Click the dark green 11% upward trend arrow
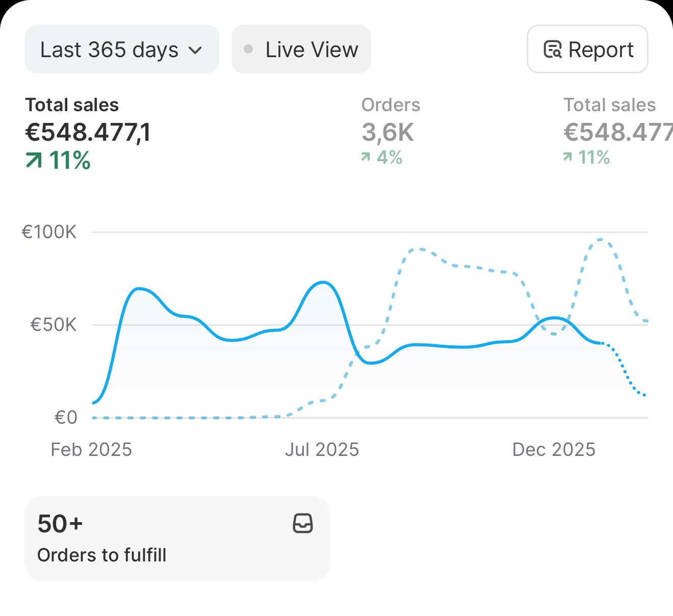The image size is (673, 616). (34, 161)
